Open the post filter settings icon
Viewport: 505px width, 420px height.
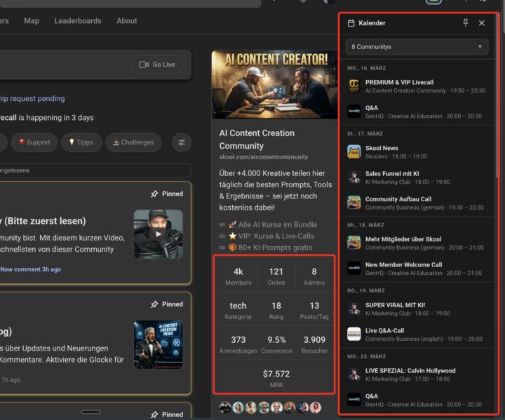182,142
